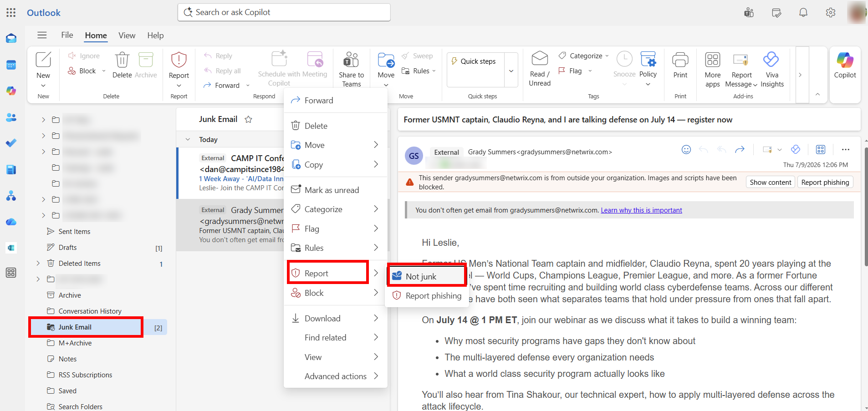Open Download submenu in context menu

(336, 318)
